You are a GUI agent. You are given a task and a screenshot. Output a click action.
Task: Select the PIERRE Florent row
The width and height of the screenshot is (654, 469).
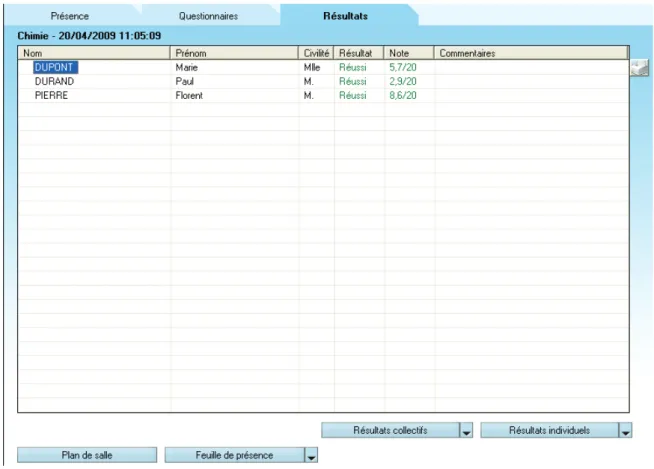tap(323, 96)
